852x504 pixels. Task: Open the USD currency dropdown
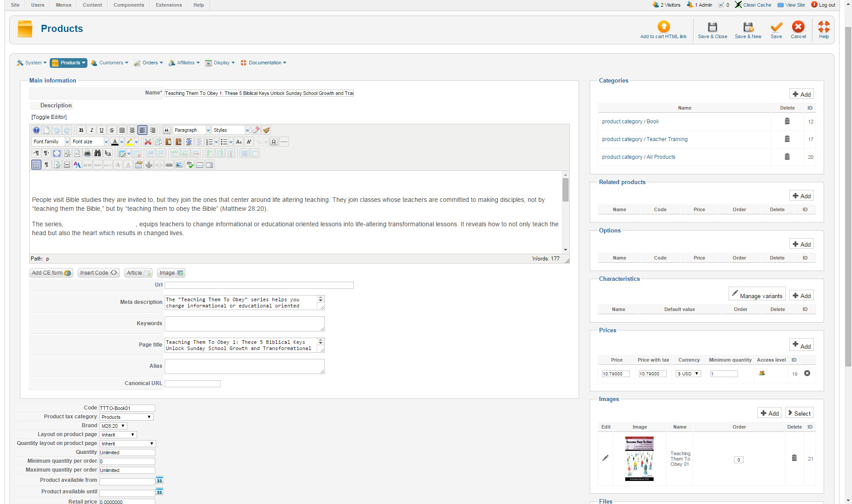(x=688, y=374)
